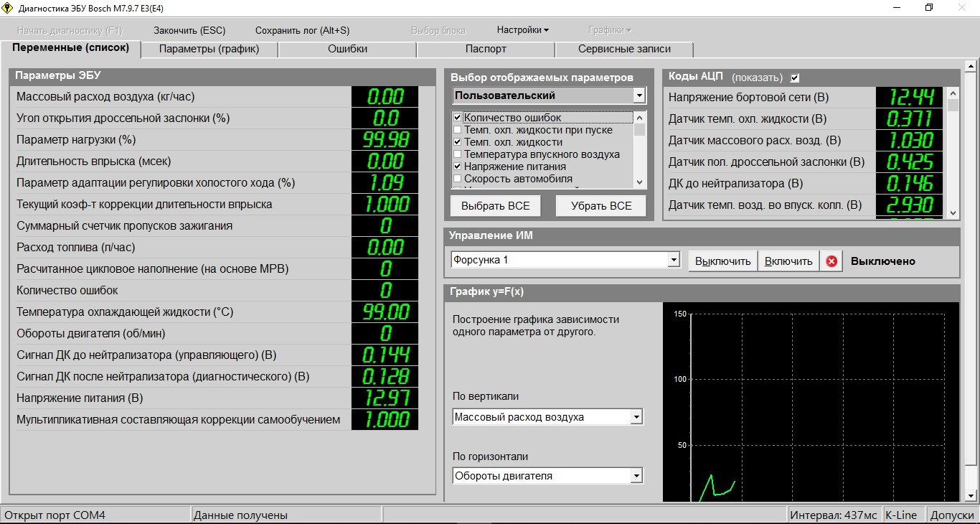Viewport: 980px width, 524px height.
Task: Click the up arrow of the parameter checklist scrollbar
Action: click(640, 117)
